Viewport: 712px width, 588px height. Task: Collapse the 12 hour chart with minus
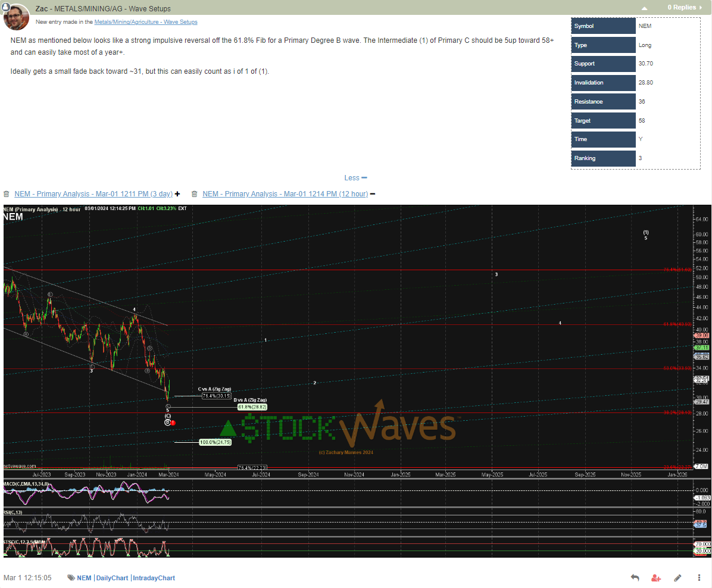click(x=373, y=194)
